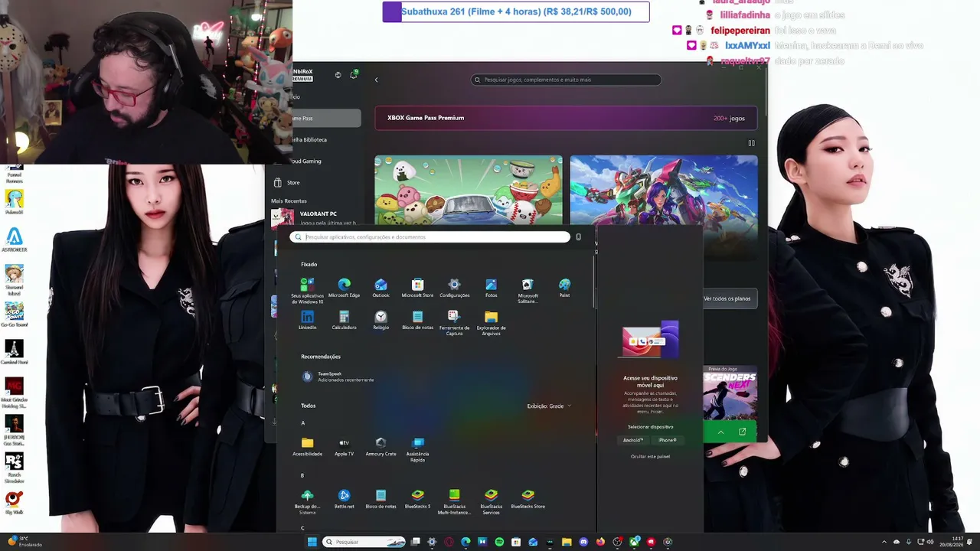
Task: Open VALORANT PC recent game
Action: tap(315, 217)
